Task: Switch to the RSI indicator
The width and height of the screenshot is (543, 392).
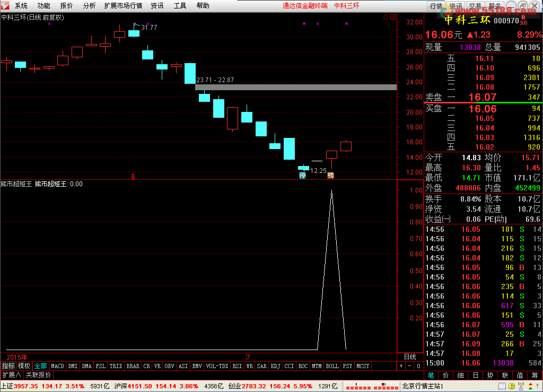Action: click(x=237, y=365)
